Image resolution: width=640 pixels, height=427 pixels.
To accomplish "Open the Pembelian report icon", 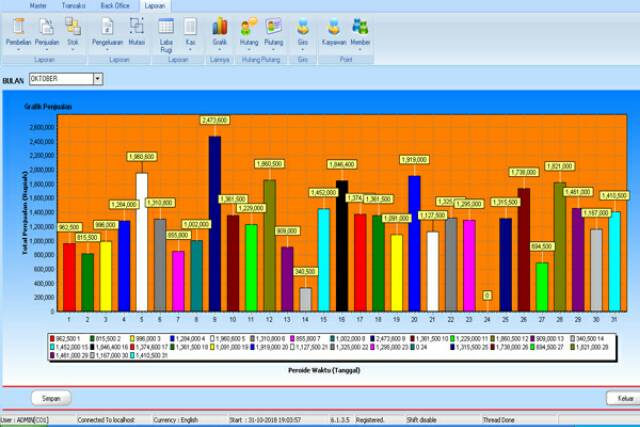I will [18, 27].
